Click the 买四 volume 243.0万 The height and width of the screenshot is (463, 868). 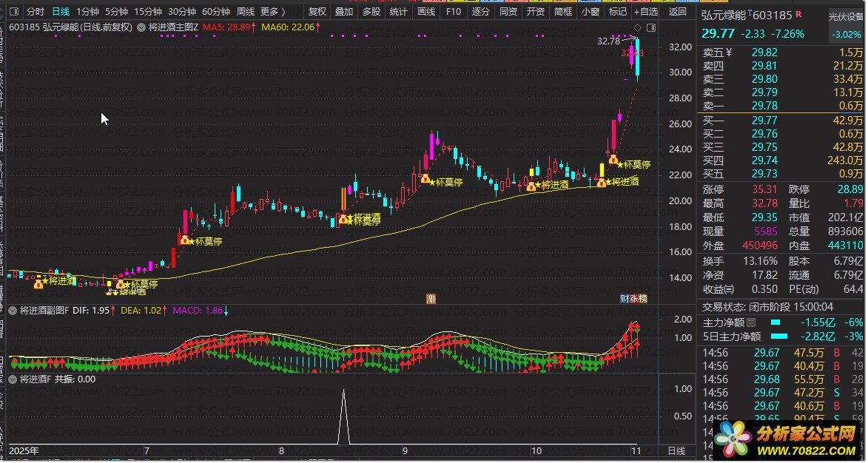pyautogui.click(x=845, y=160)
